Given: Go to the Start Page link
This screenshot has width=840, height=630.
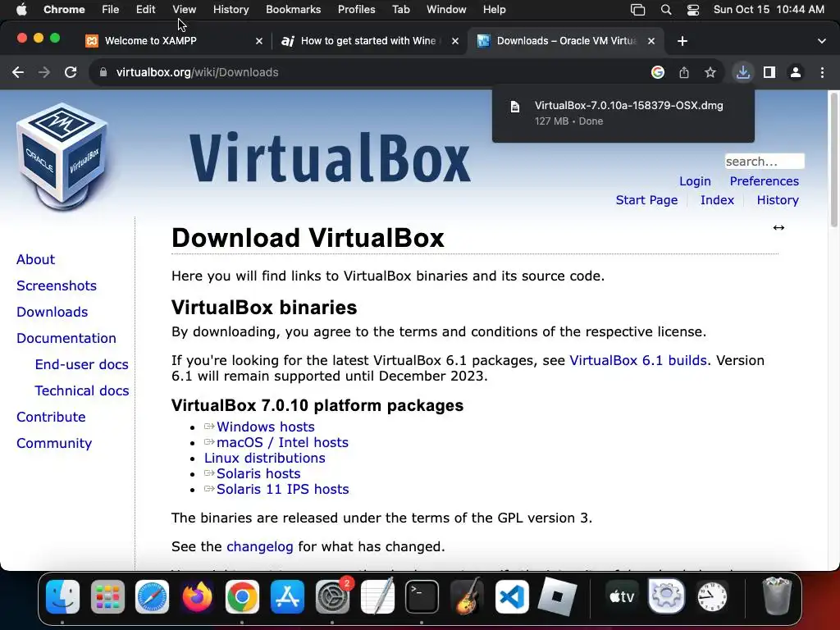Looking at the screenshot, I should click(x=646, y=200).
